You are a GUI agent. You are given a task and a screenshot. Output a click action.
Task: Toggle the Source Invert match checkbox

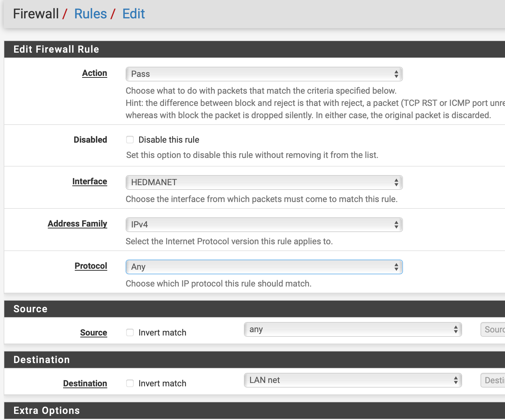pos(130,333)
